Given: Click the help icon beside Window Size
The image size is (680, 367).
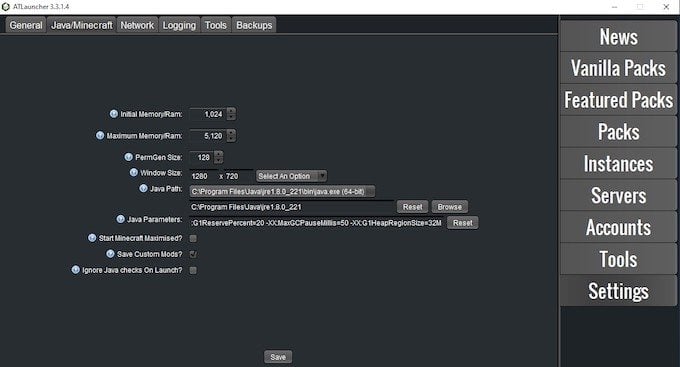Looking at the screenshot, I should tap(134, 172).
